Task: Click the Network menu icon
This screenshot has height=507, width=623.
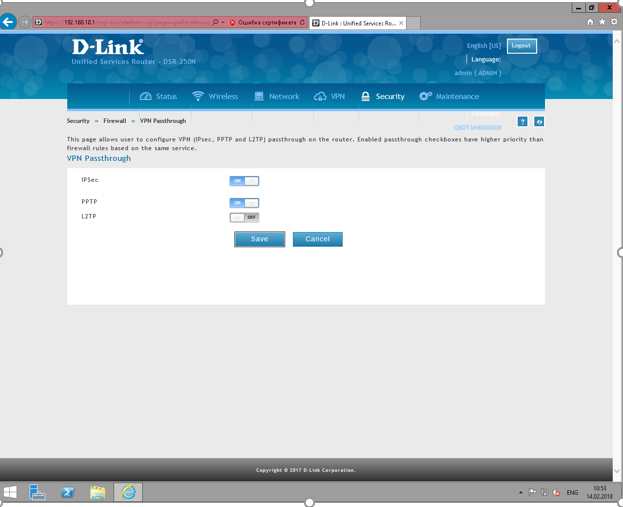Action: pos(259,97)
